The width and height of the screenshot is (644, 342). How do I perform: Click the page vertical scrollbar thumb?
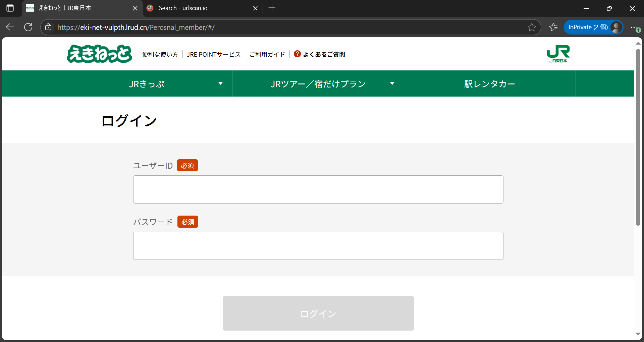tap(638, 137)
